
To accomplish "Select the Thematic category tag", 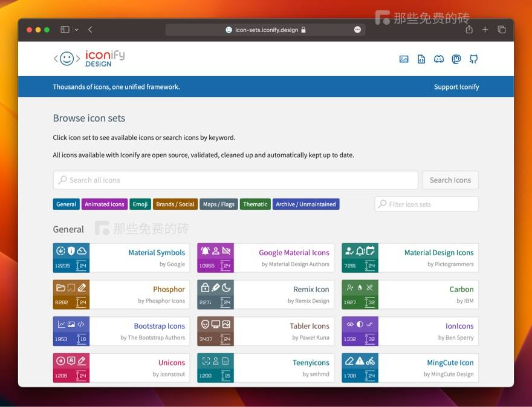I will [255, 204].
